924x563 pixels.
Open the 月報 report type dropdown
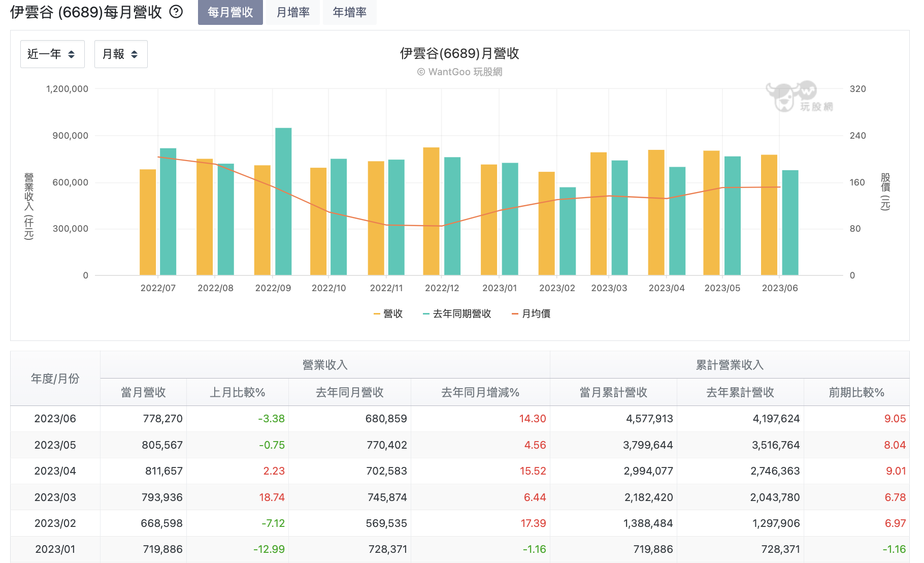pyautogui.click(x=121, y=54)
